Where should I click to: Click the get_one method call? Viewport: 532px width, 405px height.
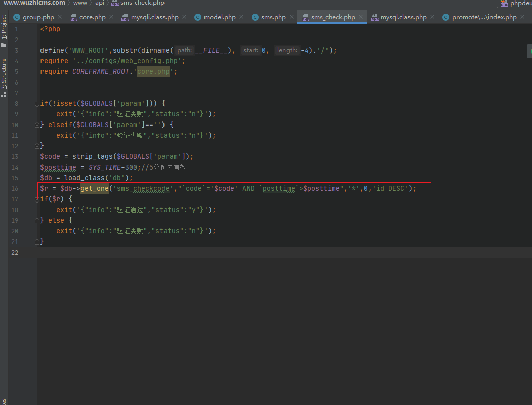click(x=94, y=189)
